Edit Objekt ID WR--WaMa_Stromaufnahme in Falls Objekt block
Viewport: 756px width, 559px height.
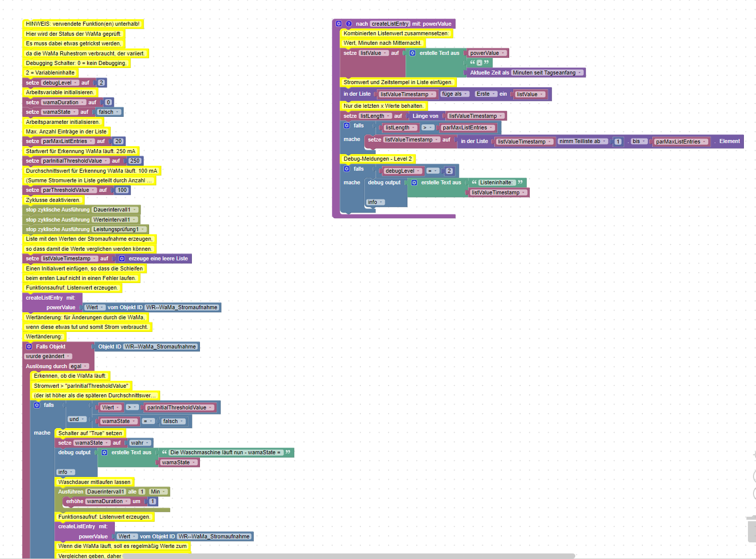tap(160, 346)
